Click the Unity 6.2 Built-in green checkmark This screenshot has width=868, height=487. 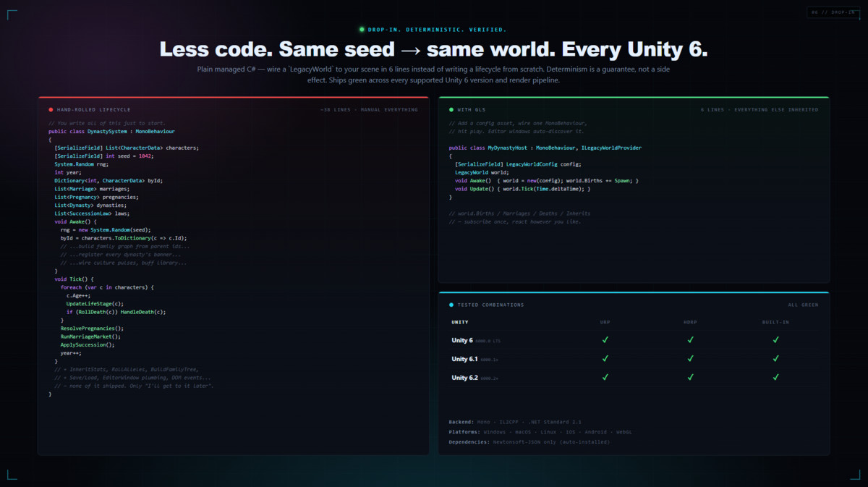[x=775, y=377]
